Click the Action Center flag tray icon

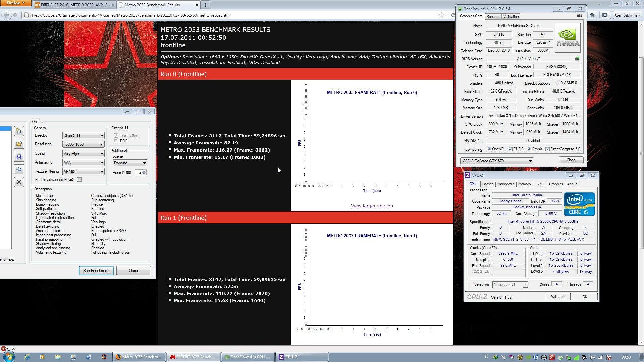pos(608,357)
